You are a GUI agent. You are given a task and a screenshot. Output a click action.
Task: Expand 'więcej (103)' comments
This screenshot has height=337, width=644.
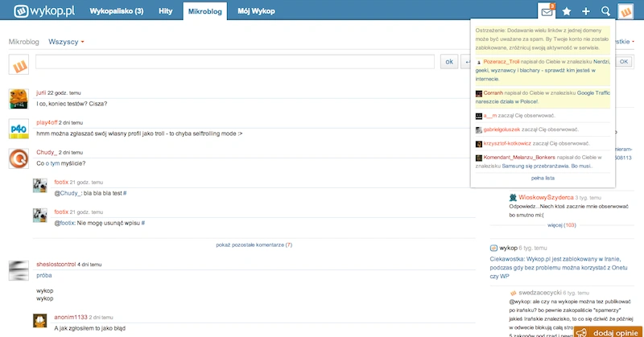coord(561,225)
